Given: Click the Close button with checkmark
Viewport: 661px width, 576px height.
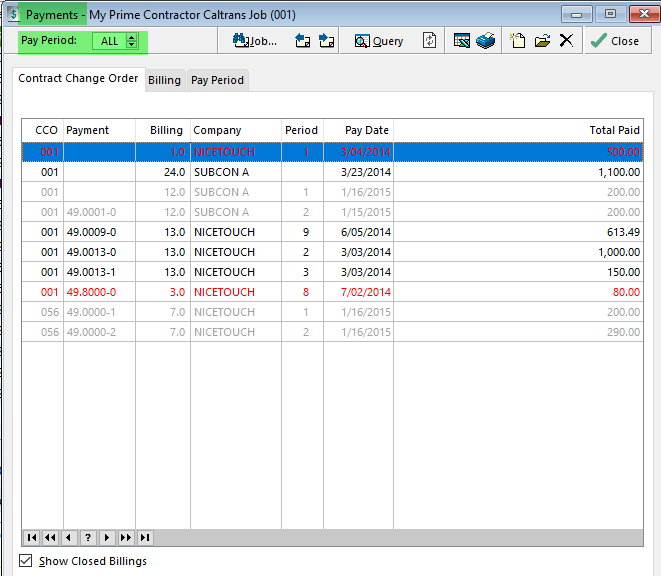Looking at the screenshot, I should pos(615,41).
